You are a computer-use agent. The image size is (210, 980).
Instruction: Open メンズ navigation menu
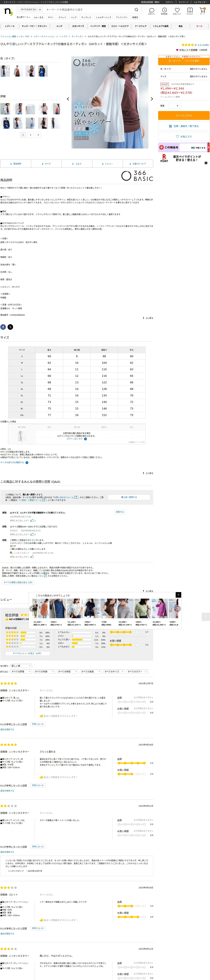59,26
